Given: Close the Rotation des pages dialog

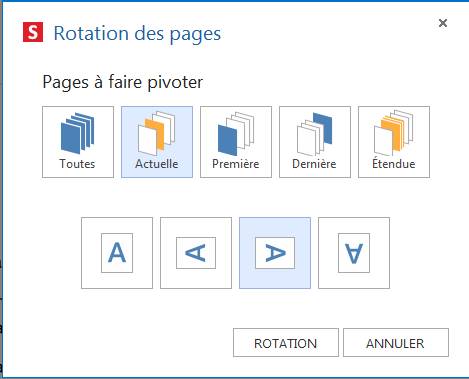Looking at the screenshot, I should tap(443, 23).
